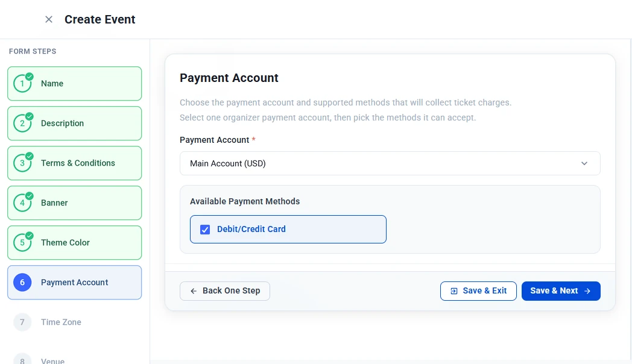The height and width of the screenshot is (364, 632).
Task: Click the left arrow icon in Back One Step
Action: click(x=194, y=290)
